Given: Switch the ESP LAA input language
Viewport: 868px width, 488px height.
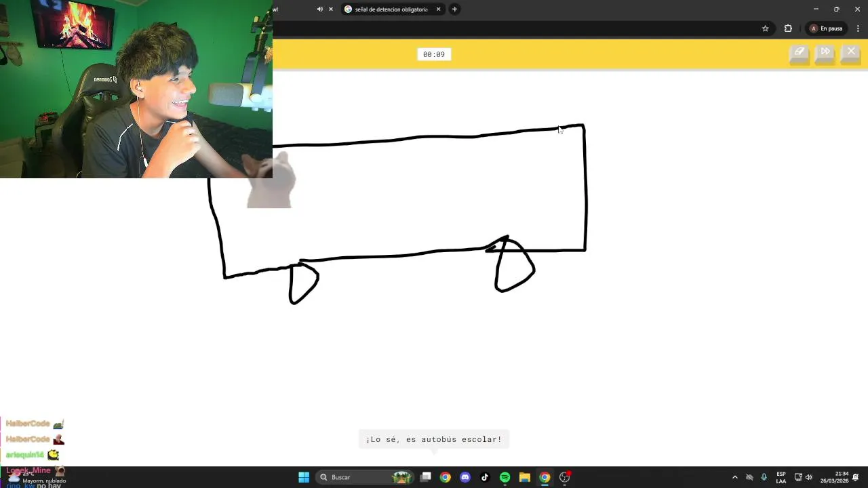Looking at the screenshot, I should [781, 477].
